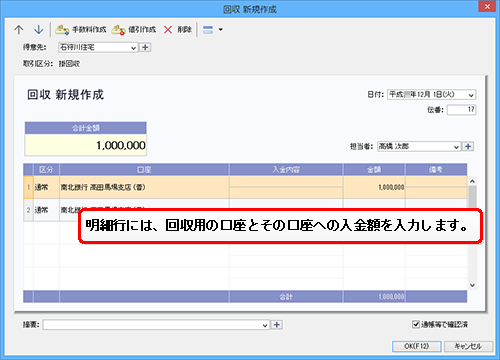Open the 摘要 summary combo box
Screen dimensions: 500x360
click(x=156, y=325)
